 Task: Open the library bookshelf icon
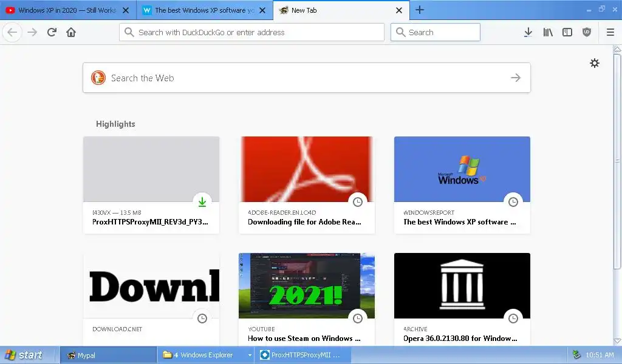pyautogui.click(x=548, y=32)
